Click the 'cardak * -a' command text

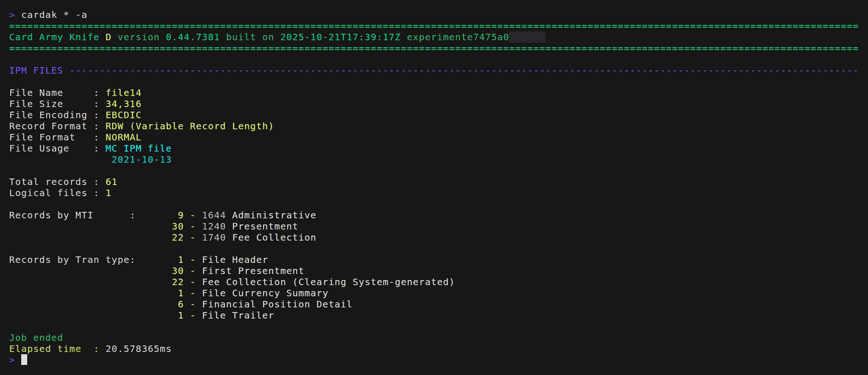(54, 15)
